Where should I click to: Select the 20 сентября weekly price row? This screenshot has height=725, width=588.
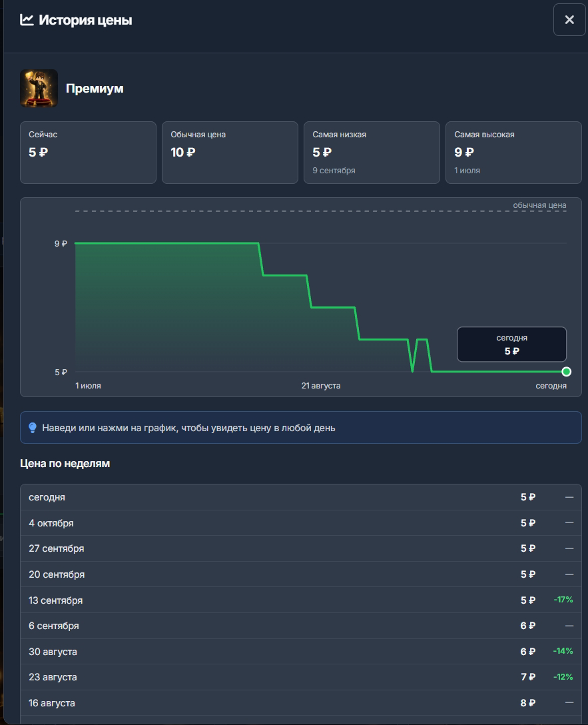pyautogui.click(x=301, y=574)
